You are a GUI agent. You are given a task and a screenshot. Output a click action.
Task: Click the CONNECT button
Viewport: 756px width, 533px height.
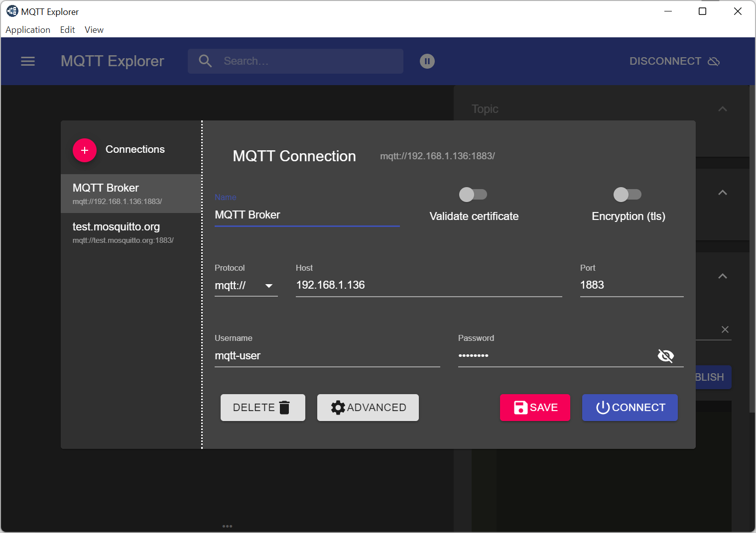630,408
